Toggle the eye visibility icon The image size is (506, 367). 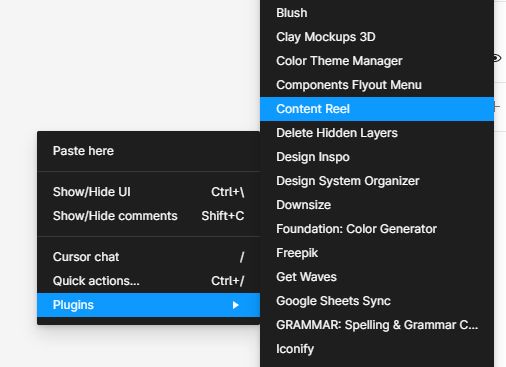click(498, 58)
